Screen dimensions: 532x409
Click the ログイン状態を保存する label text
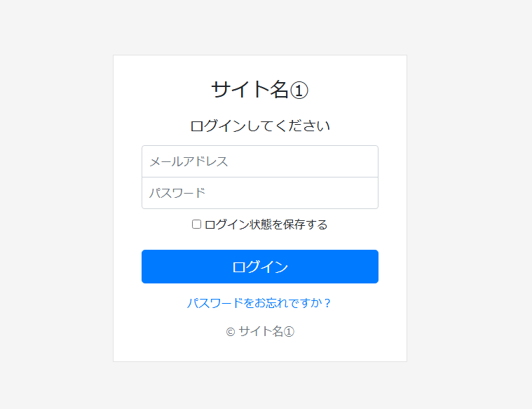point(266,224)
